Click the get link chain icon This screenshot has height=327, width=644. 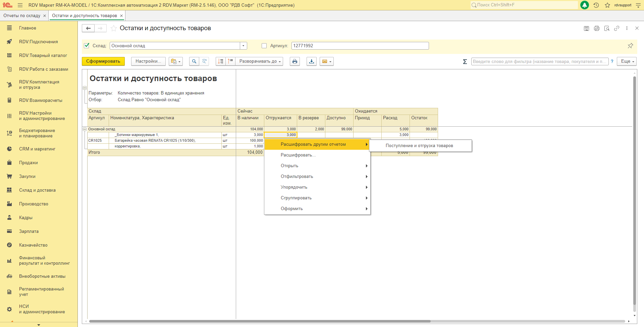pos(616,28)
